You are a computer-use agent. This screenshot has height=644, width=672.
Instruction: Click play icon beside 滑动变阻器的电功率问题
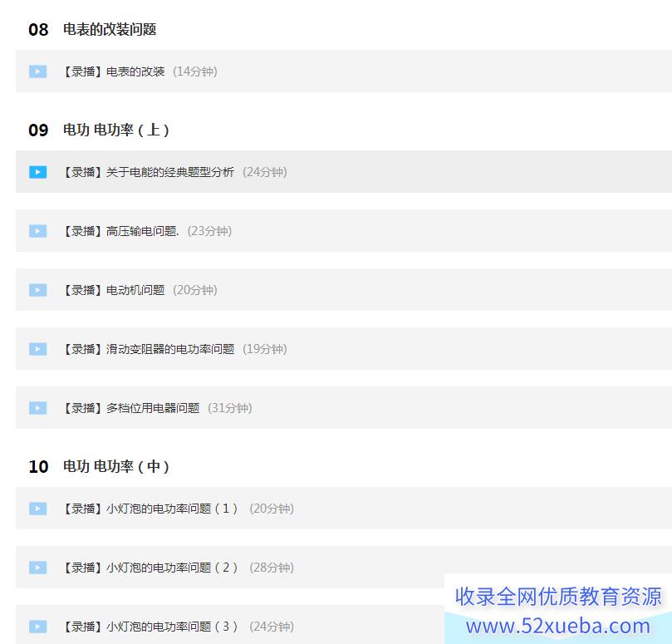37,349
